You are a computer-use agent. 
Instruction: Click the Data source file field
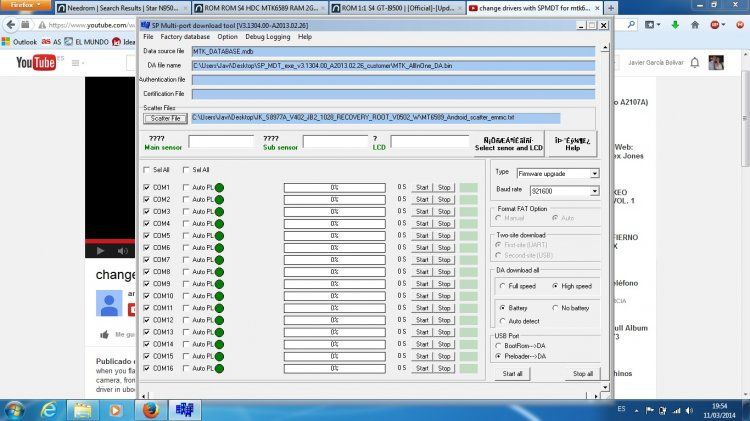tap(393, 52)
